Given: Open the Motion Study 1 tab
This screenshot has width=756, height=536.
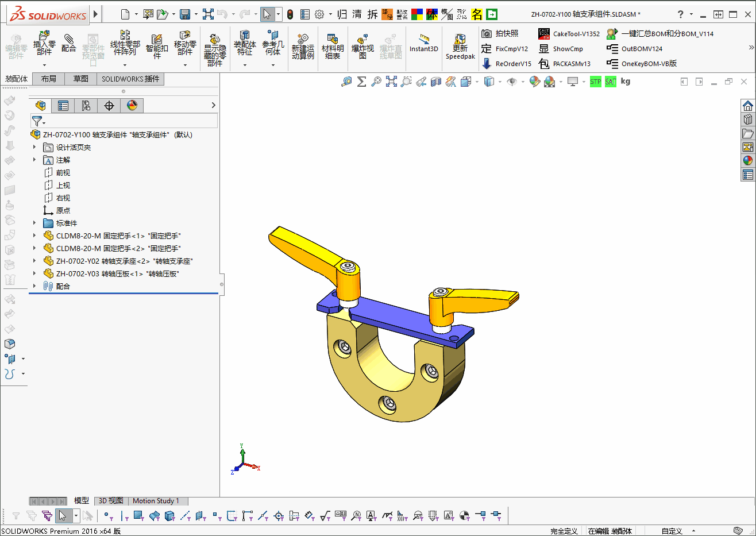Looking at the screenshot, I should click(156, 501).
